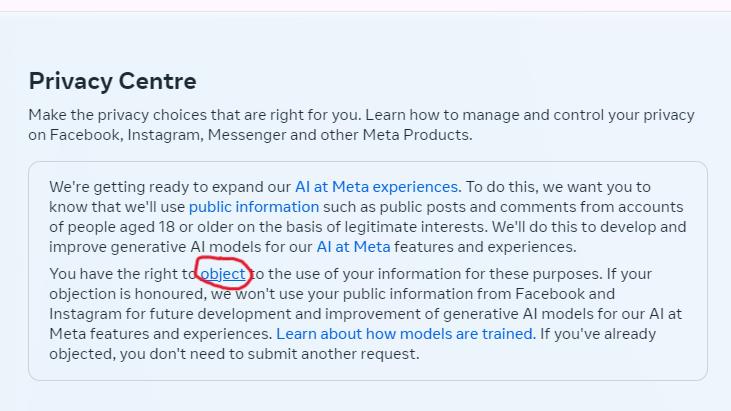The width and height of the screenshot is (731, 411).
Task: Click the red-circled "object" link
Action: [222, 274]
